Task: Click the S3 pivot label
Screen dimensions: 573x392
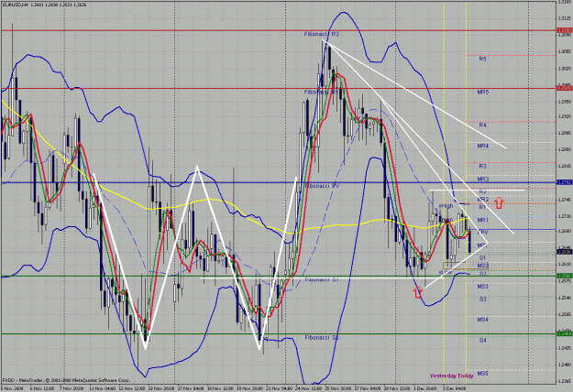Action: click(483, 299)
